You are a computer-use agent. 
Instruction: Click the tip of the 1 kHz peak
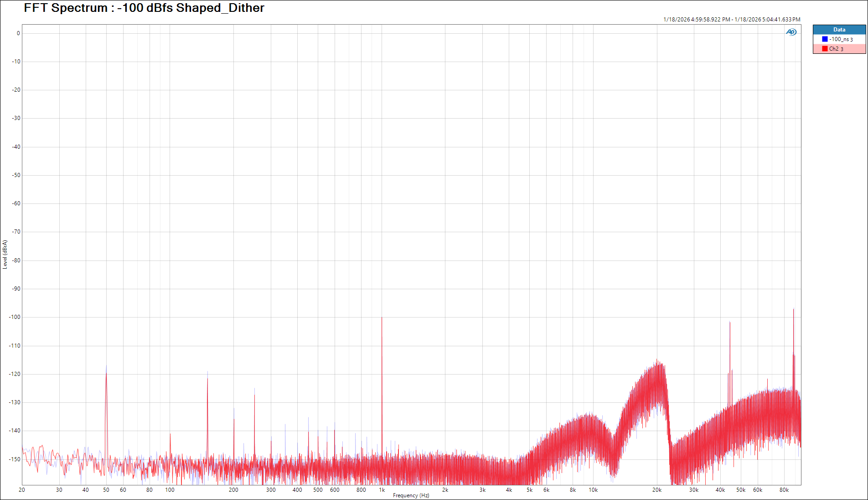click(x=382, y=318)
